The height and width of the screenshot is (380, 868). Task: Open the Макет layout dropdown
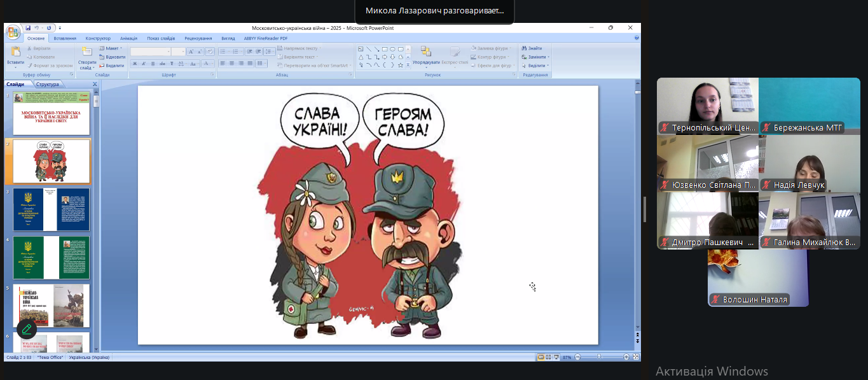coord(112,48)
